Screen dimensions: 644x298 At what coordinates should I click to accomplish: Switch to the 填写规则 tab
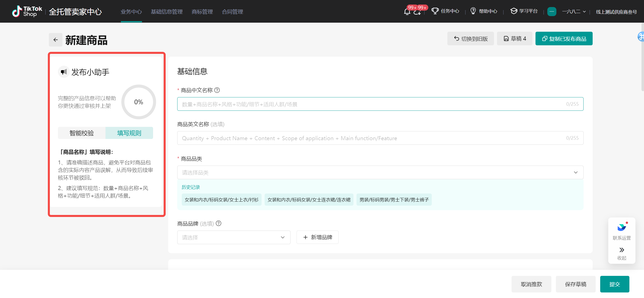(129, 133)
